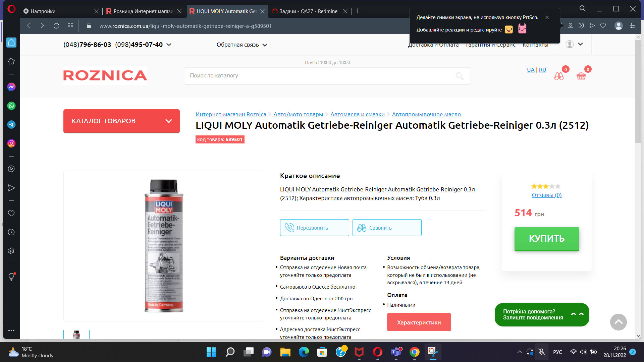Toggle microphone mute in system tray

coord(541,352)
